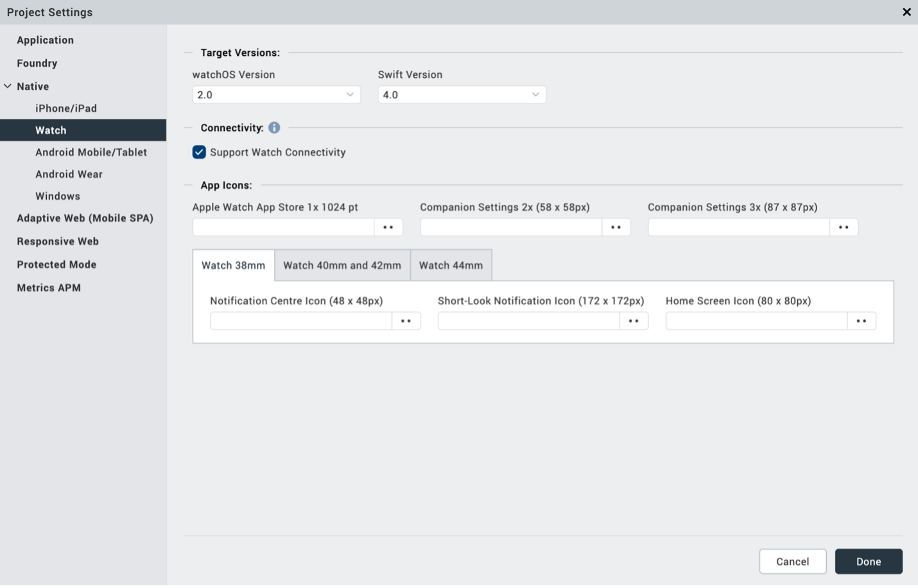The image size is (918, 588).
Task: Click the Cancel button
Action: click(x=792, y=562)
